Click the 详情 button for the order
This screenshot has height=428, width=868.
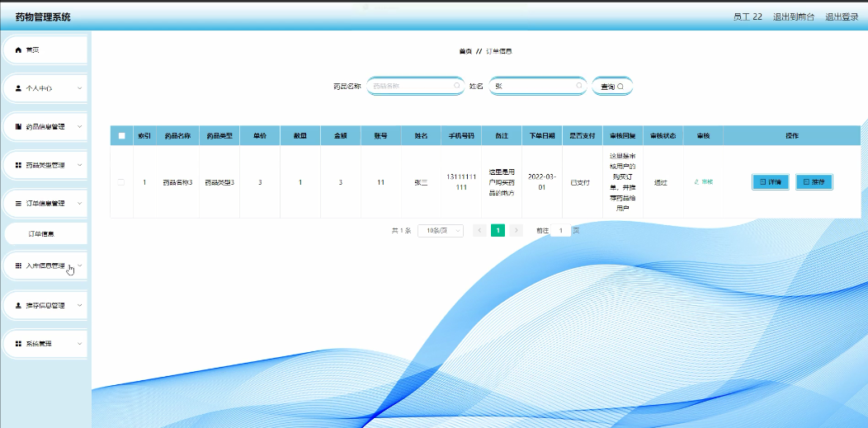(770, 182)
